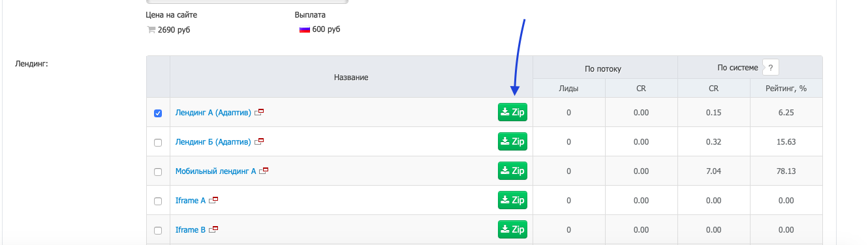
Task: Open the Мобильный лендинг А link
Action: click(x=216, y=171)
